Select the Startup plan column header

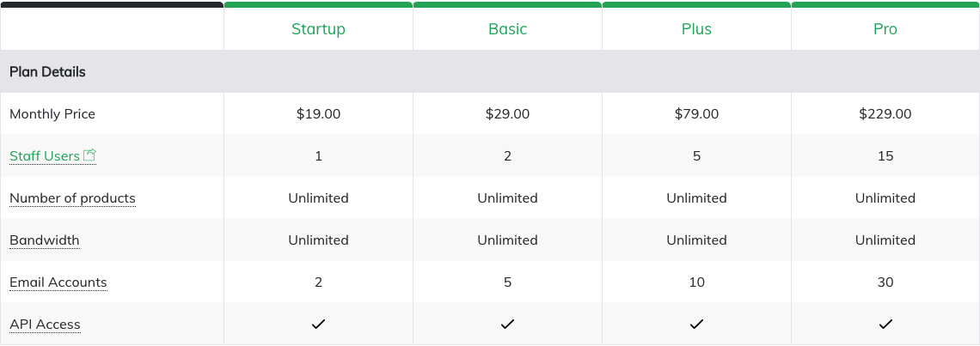click(x=318, y=28)
